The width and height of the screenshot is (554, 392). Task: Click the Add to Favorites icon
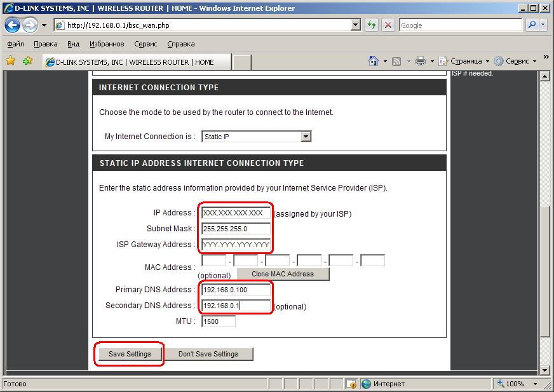point(27,61)
